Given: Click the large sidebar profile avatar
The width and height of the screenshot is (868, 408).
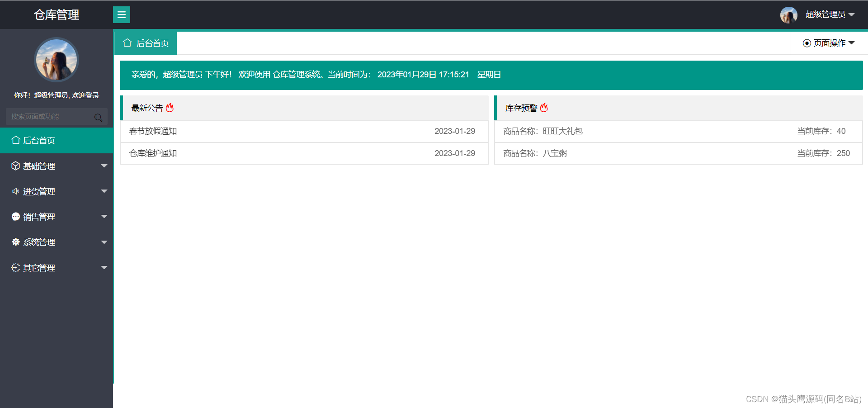Looking at the screenshot, I should 57,60.
